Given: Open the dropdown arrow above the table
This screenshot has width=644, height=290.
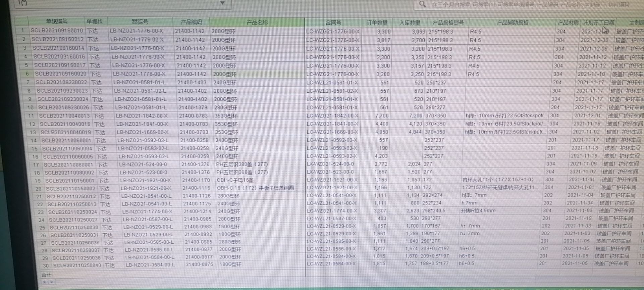Looking at the screenshot, I should [222, 3].
